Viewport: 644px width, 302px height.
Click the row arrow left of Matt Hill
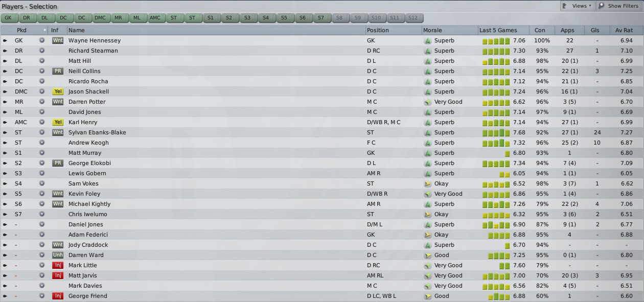click(5, 61)
